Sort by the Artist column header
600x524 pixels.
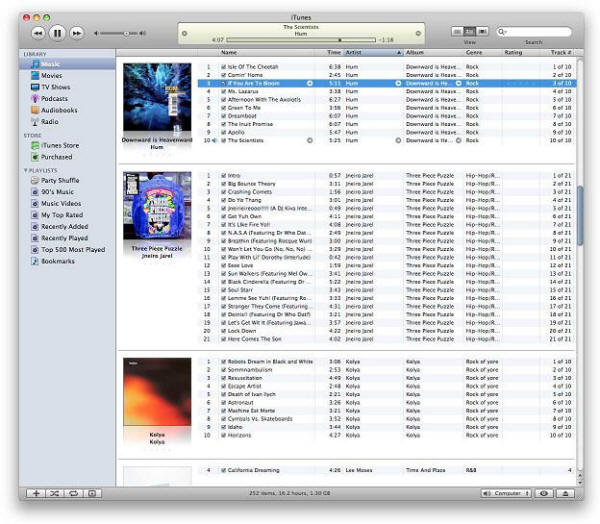coord(374,52)
